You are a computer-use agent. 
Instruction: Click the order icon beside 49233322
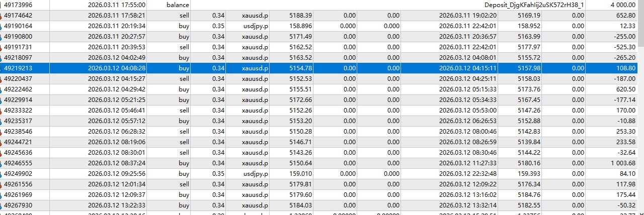[1, 110]
